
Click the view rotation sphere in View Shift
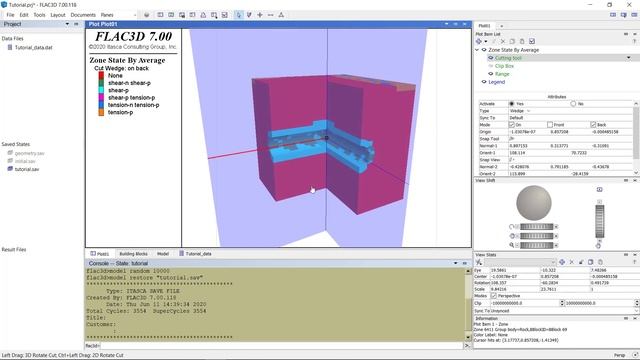coord(534,203)
